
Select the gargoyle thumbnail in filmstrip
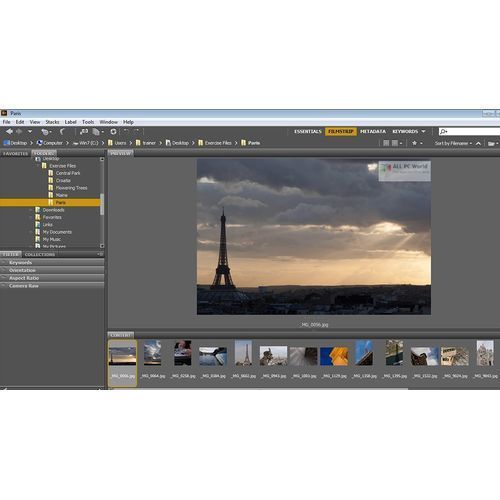pyautogui.click(x=273, y=356)
